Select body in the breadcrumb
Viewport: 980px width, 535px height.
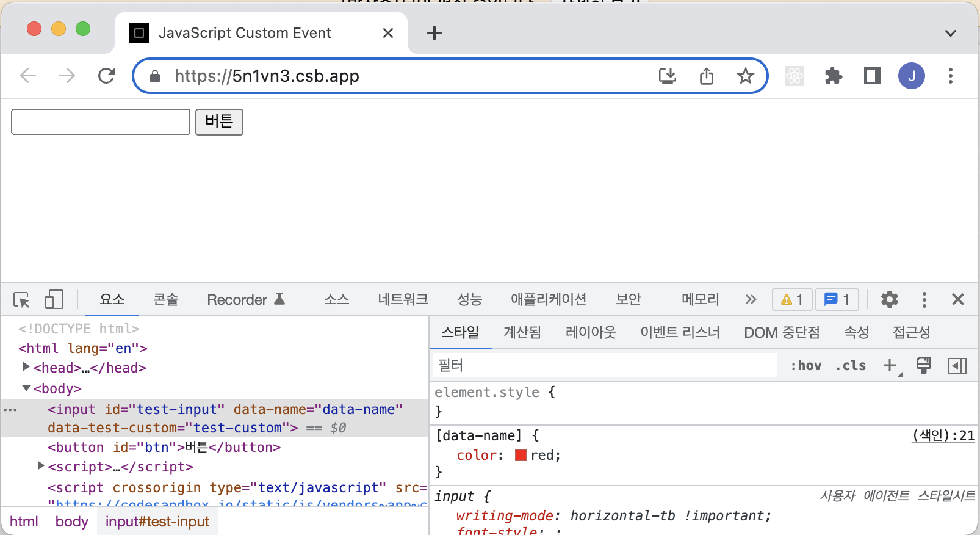click(x=72, y=522)
